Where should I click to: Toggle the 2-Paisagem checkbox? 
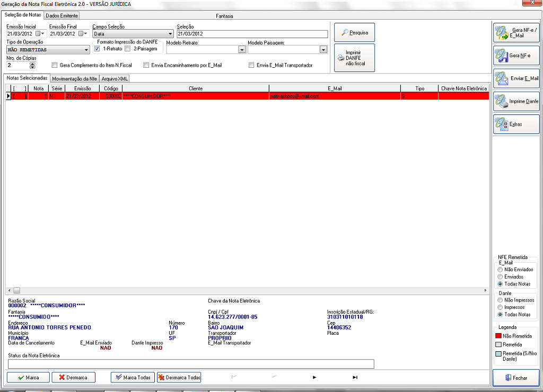(128, 49)
